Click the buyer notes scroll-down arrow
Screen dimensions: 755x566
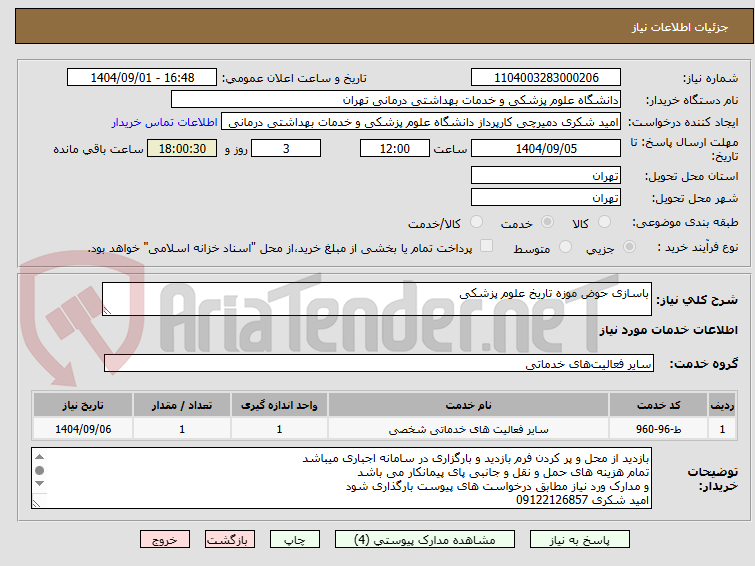coord(40,483)
